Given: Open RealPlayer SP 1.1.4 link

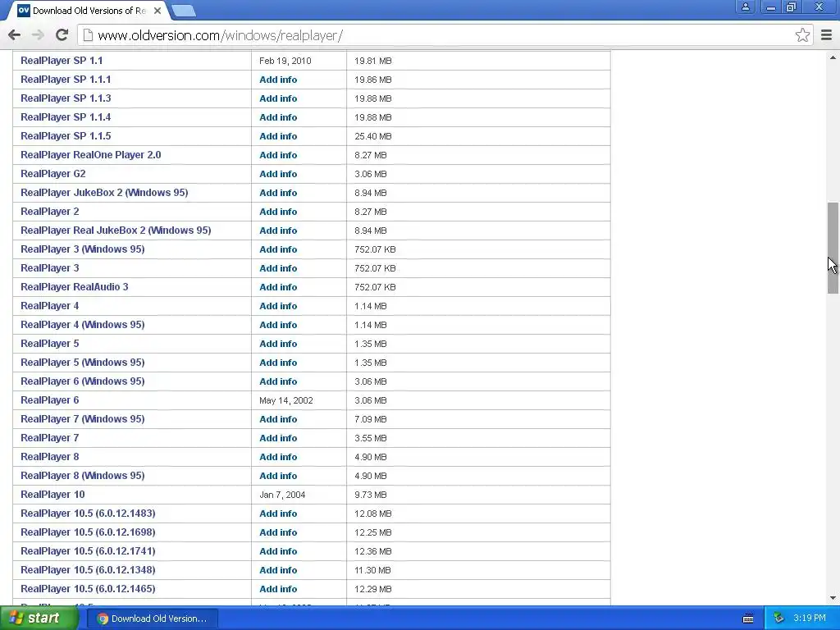Looking at the screenshot, I should tap(66, 116).
